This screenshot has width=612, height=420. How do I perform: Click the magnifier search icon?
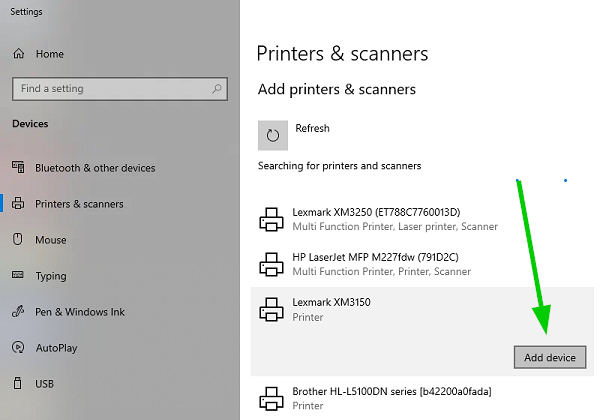pyautogui.click(x=216, y=89)
